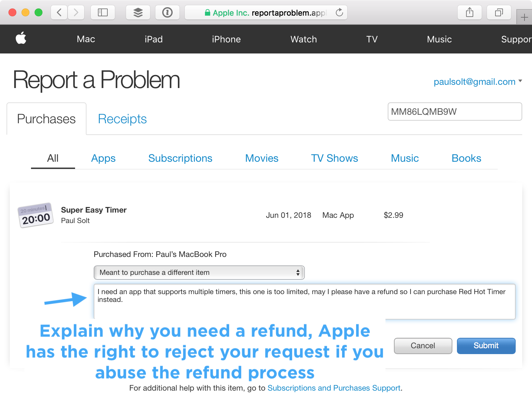Viewport: 532px width, 418px height.
Task: Submit the refund request
Action: tap(486, 346)
